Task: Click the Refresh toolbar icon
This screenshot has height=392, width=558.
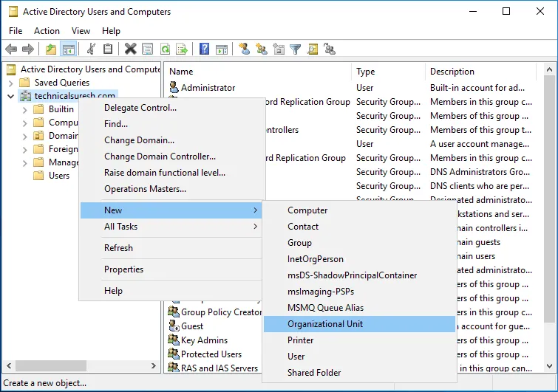Action: (165, 49)
